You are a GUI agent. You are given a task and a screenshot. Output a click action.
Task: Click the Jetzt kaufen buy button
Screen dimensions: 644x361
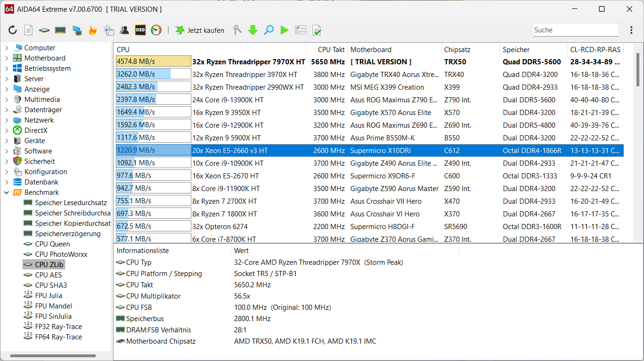point(199,30)
